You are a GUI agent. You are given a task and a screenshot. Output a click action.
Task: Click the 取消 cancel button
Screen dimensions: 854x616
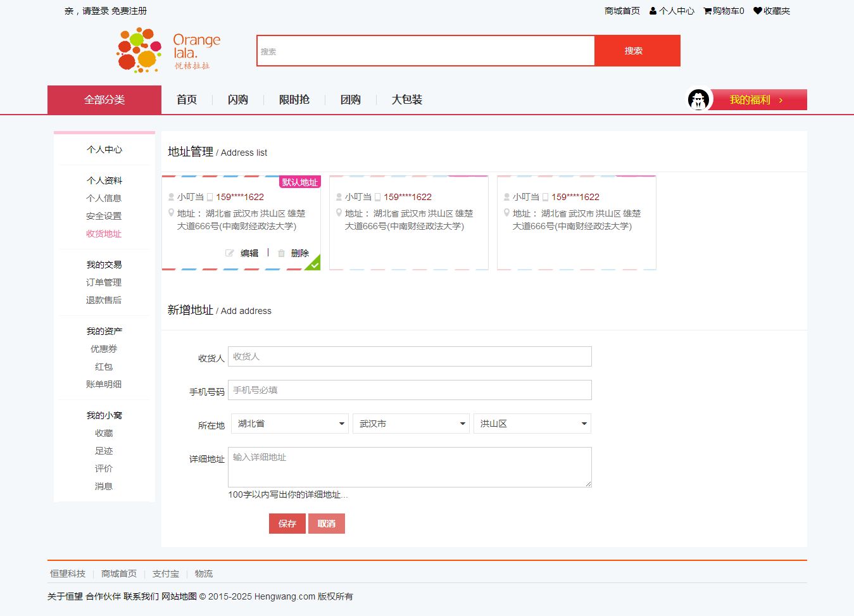coord(327,524)
